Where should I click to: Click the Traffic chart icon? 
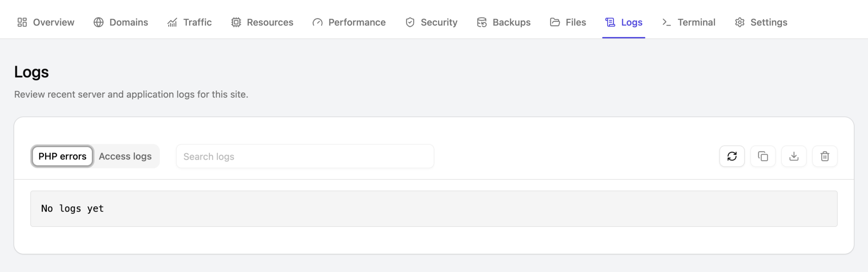click(172, 22)
